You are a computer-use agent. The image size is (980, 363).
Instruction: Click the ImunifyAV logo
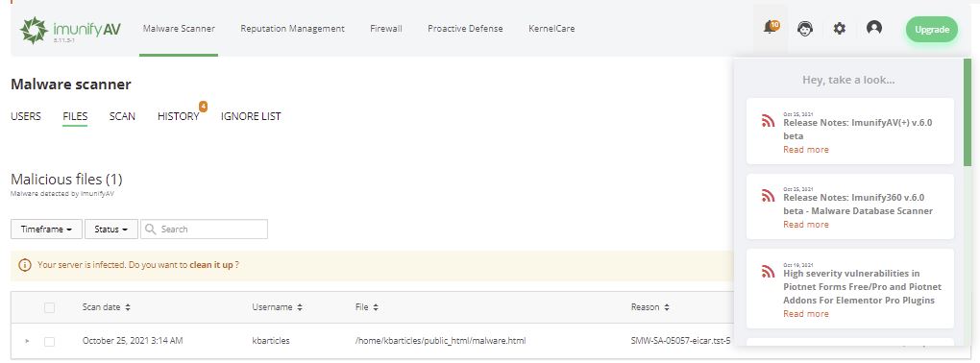tap(70, 30)
